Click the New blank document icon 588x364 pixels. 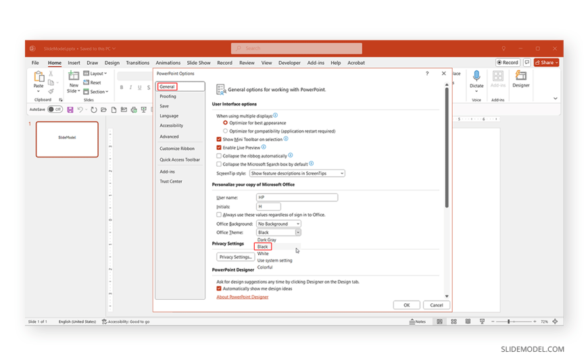(114, 110)
